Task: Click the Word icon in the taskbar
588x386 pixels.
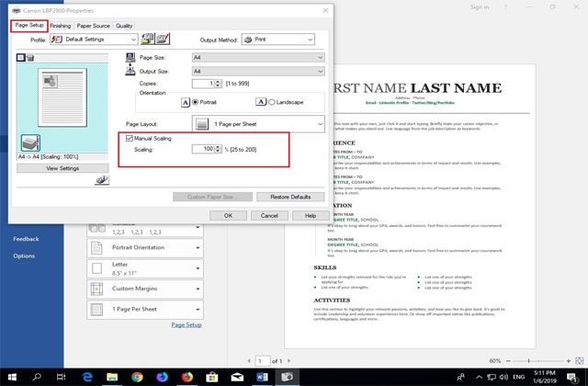Action: pyautogui.click(x=261, y=377)
